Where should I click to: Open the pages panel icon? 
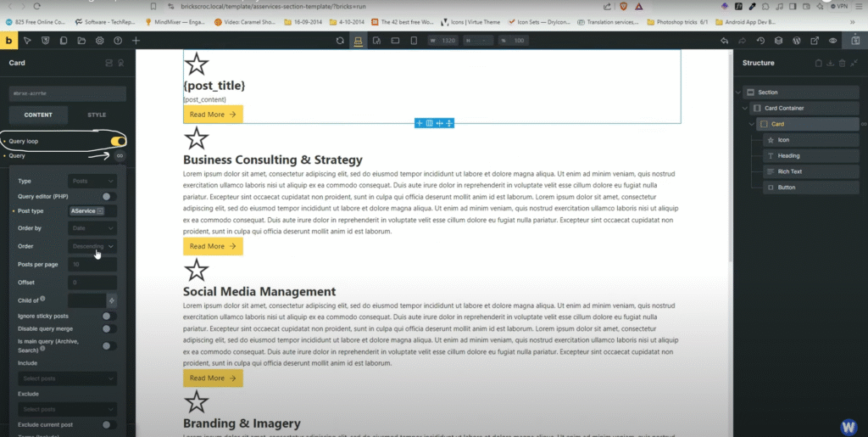(x=63, y=41)
